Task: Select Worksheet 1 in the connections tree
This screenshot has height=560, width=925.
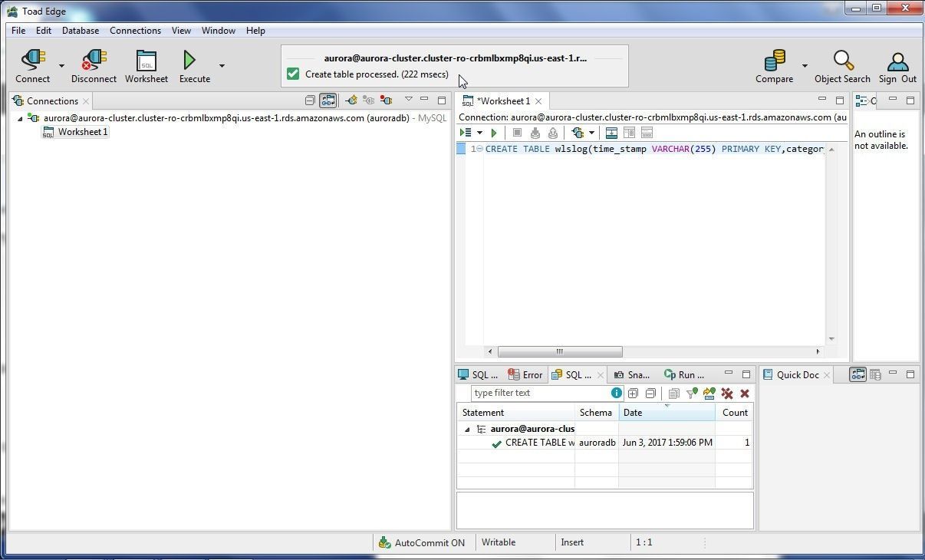Action: pyautogui.click(x=76, y=132)
